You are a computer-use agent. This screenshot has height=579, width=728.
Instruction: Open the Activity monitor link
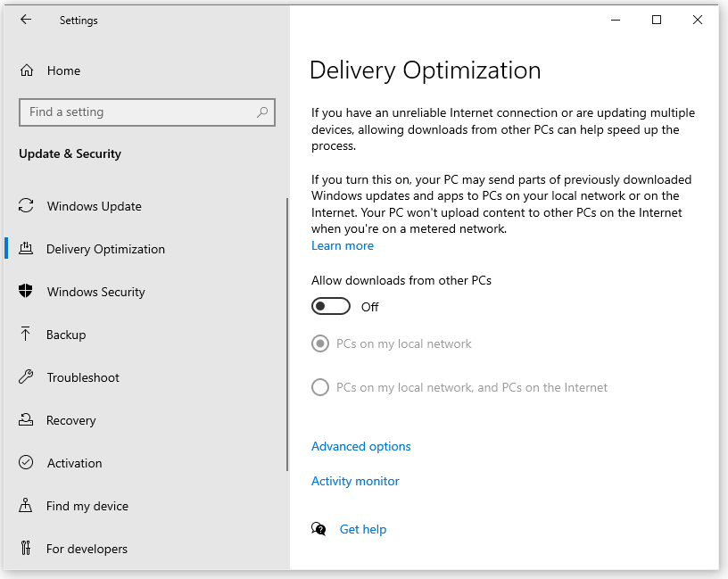355,481
